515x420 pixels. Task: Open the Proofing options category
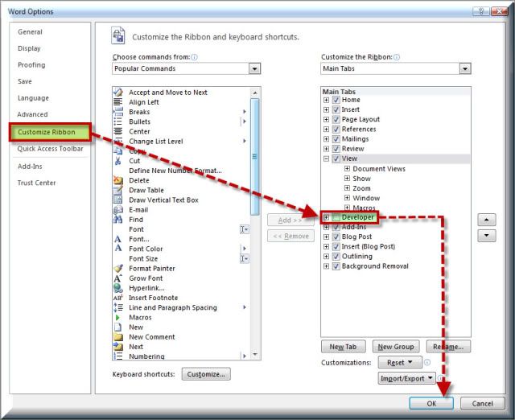(31, 64)
